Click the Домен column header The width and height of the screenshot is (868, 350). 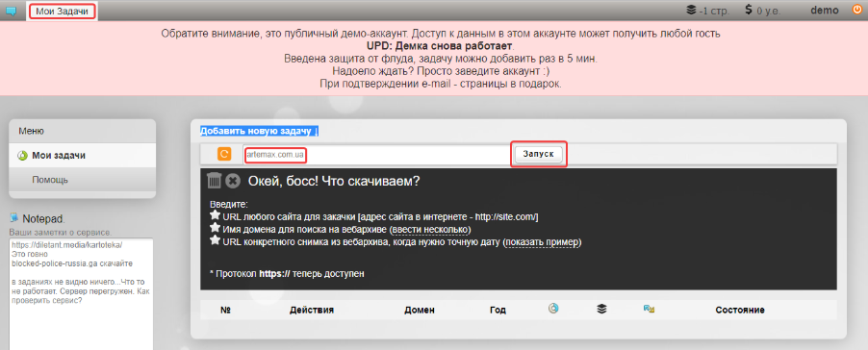pos(420,311)
